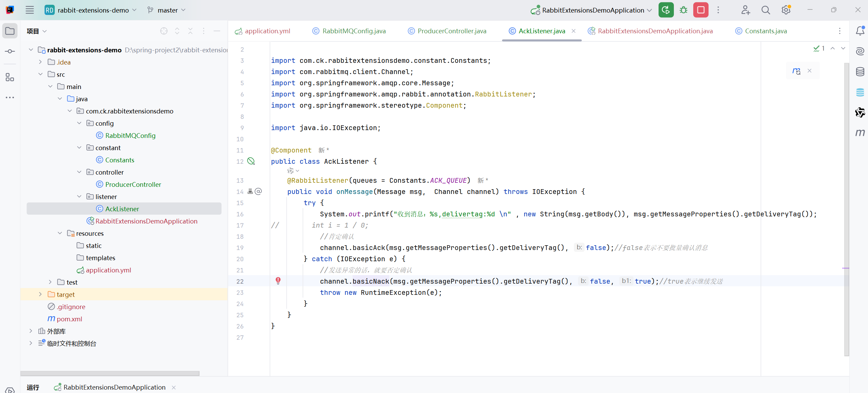This screenshot has height=393, width=868.
Task: Expand the target folder
Action: click(40, 294)
